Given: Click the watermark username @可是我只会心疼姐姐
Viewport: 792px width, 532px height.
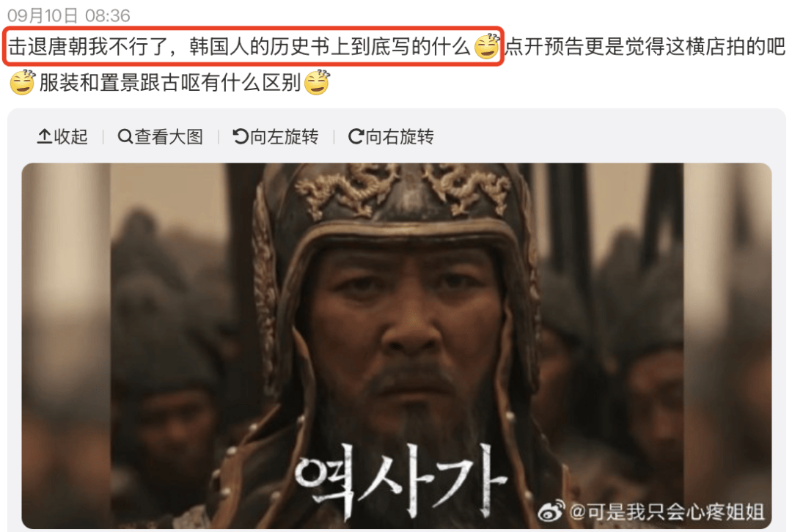Looking at the screenshot, I should coord(667,511).
